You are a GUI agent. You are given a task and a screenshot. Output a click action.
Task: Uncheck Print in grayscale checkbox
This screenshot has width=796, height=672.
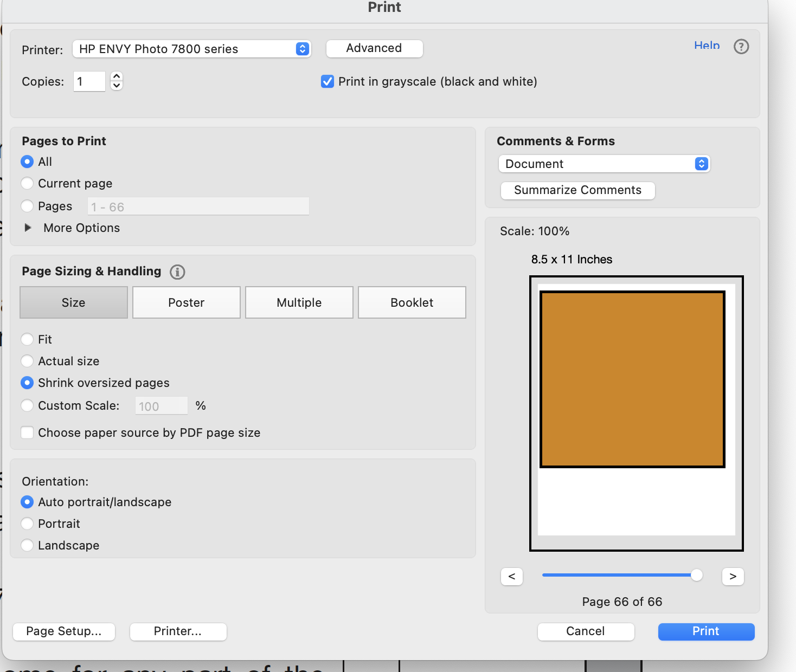[x=328, y=81]
